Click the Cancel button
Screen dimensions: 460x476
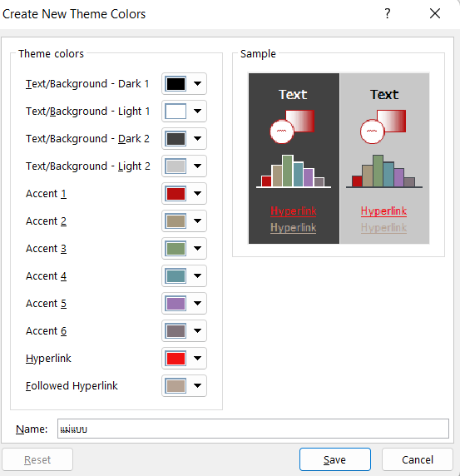[418, 459]
